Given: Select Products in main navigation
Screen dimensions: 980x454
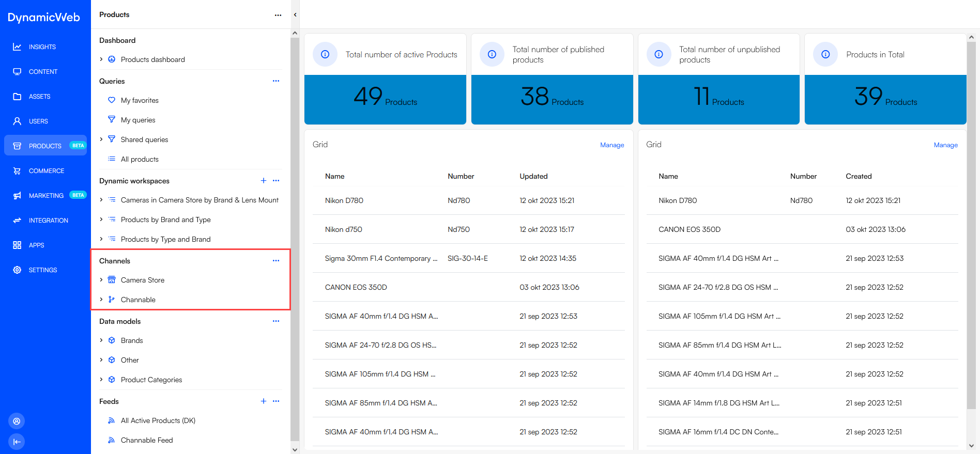Looking at the screenshot, I should tap(45, 146).
